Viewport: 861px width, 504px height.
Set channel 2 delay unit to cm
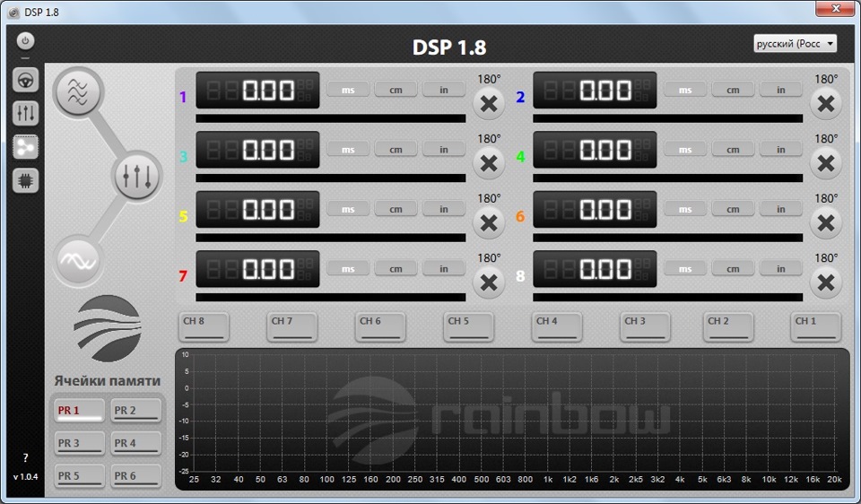point(733,90)
